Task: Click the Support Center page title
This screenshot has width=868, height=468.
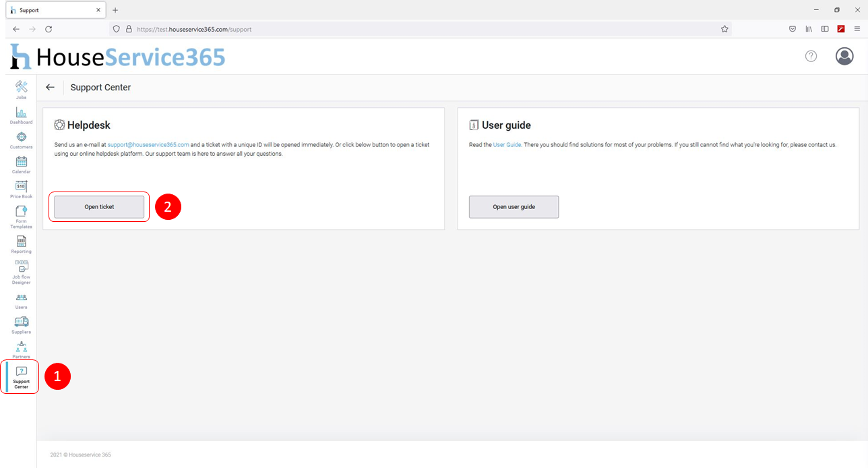Action: pos(100,87)
